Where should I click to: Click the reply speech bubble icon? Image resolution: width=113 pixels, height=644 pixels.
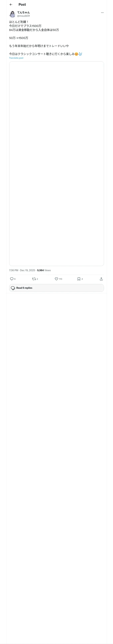click(x=12, y=279)
